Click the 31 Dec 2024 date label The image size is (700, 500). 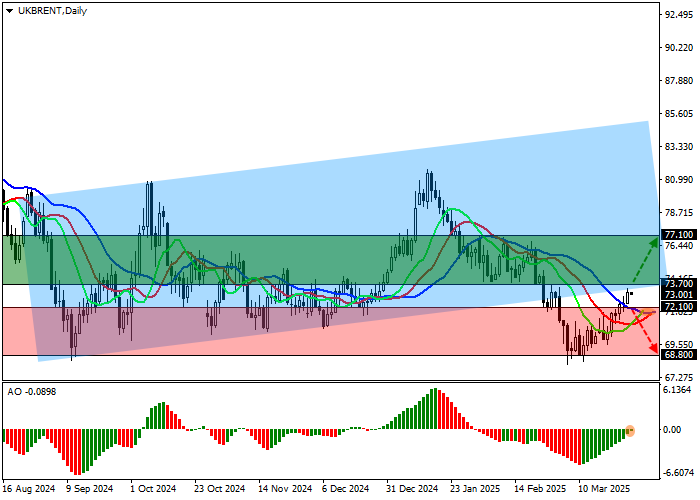tap(412, 490)
